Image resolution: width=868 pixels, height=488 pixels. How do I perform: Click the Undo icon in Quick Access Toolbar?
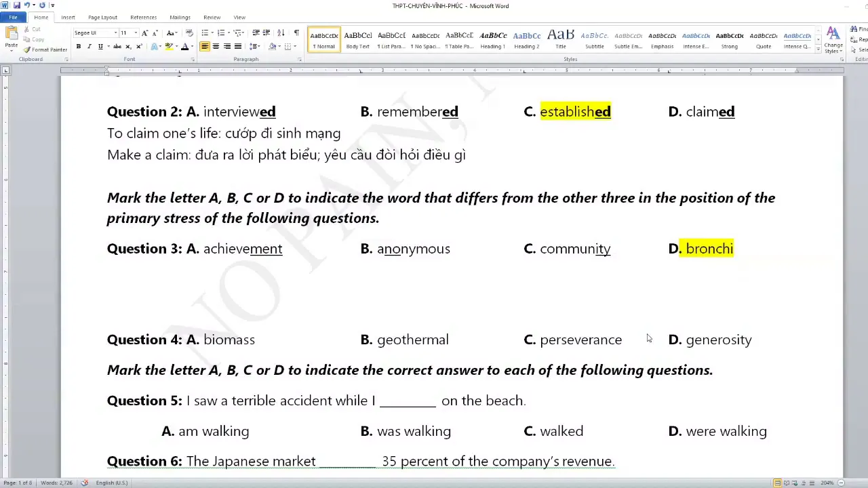[26, 5]
